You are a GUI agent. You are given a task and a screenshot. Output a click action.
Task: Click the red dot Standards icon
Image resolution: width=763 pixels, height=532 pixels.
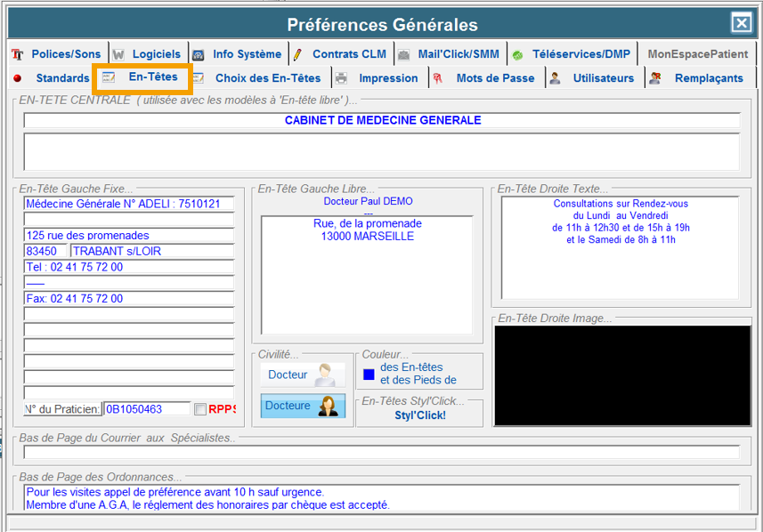pyautogui.click(x=18, y=78)
